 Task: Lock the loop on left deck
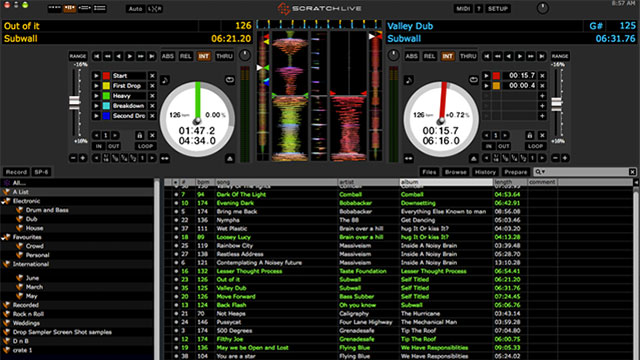(140, 135)
